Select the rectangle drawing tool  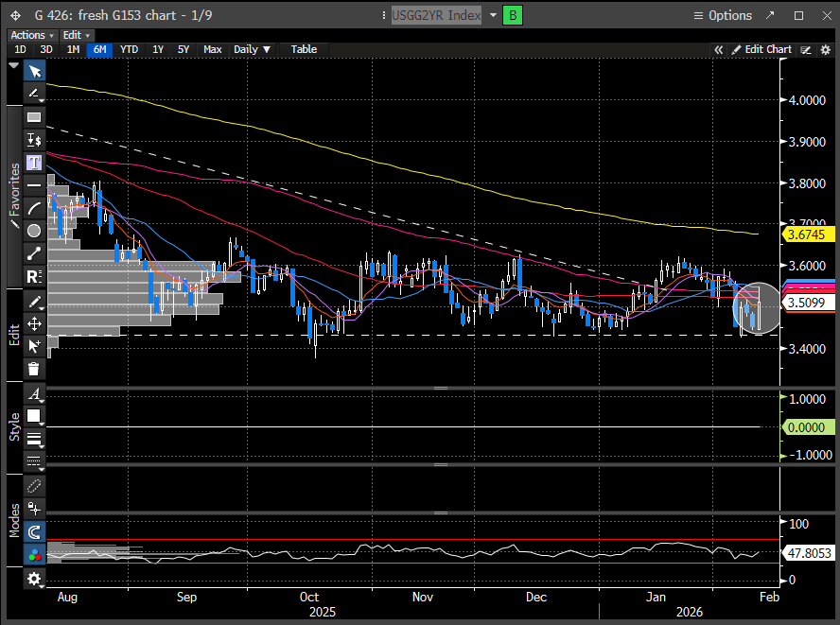(x=34, y=117)
